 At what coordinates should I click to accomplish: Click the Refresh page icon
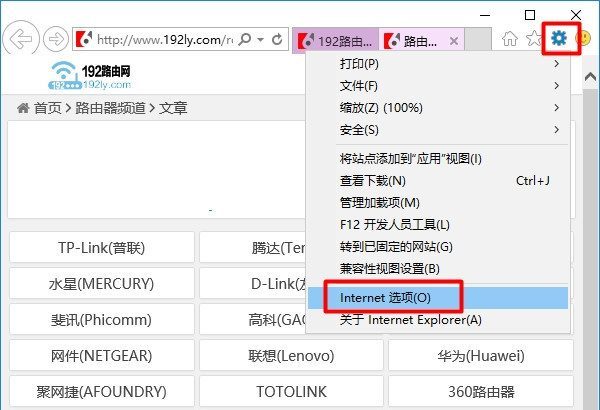(x=277, y=39)
